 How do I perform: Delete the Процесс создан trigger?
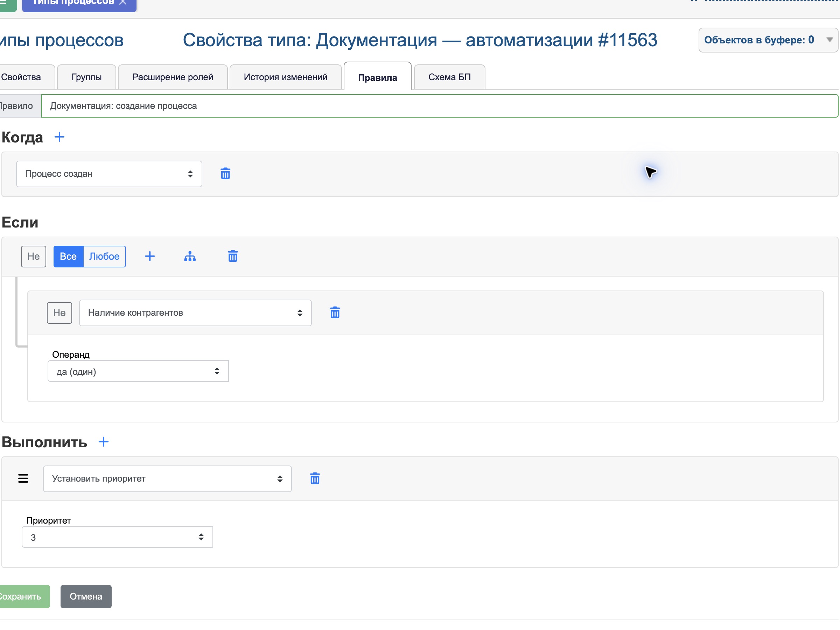point(225,174)
